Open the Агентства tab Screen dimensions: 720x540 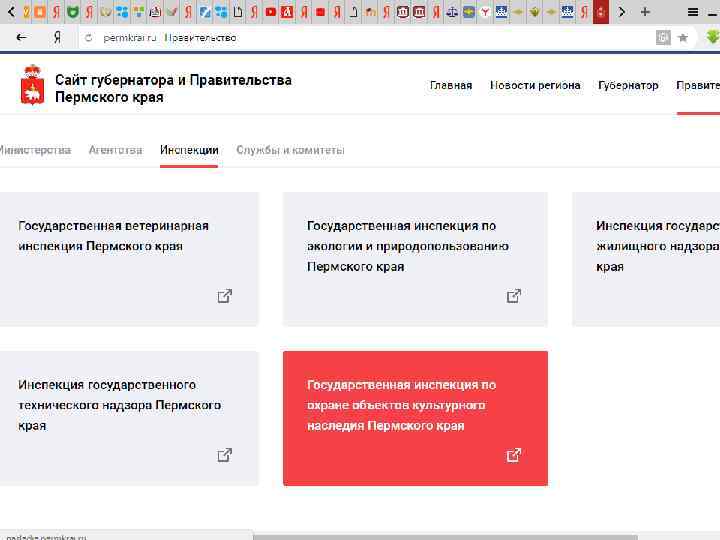[115, 150]
